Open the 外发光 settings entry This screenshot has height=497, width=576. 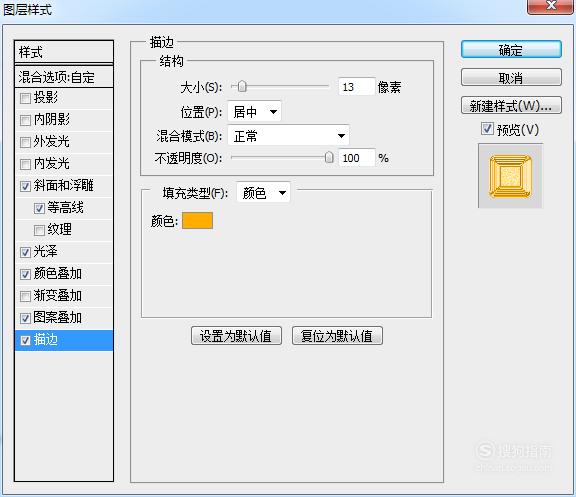tap(51, 141)
